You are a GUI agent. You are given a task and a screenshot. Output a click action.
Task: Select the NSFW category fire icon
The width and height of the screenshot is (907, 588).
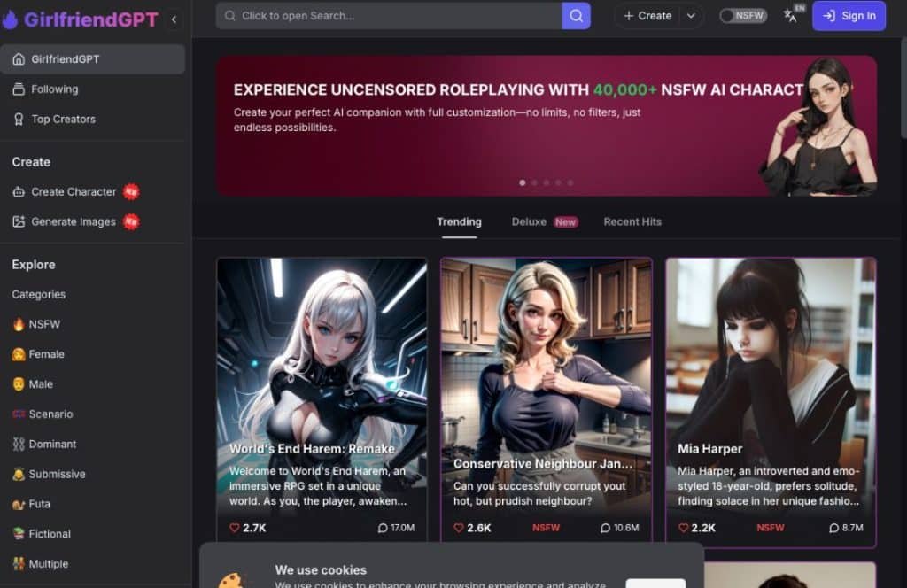click(19, 324)
